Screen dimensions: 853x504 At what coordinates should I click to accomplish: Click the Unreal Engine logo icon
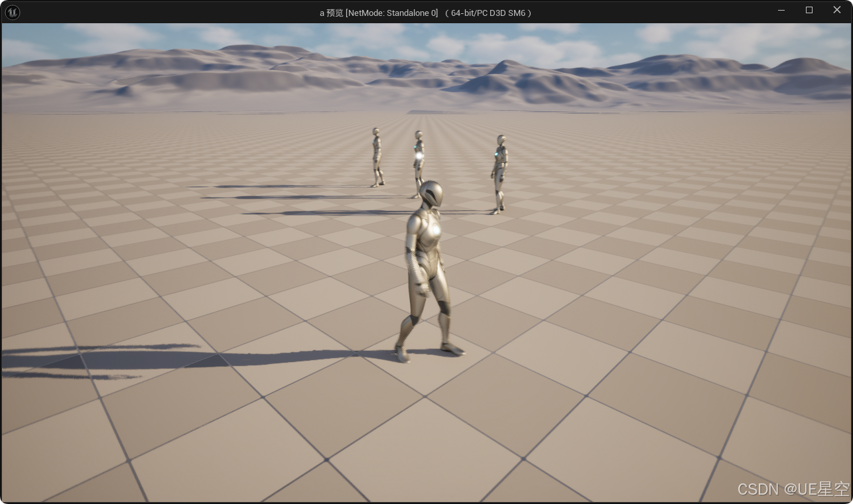[12, 12]
